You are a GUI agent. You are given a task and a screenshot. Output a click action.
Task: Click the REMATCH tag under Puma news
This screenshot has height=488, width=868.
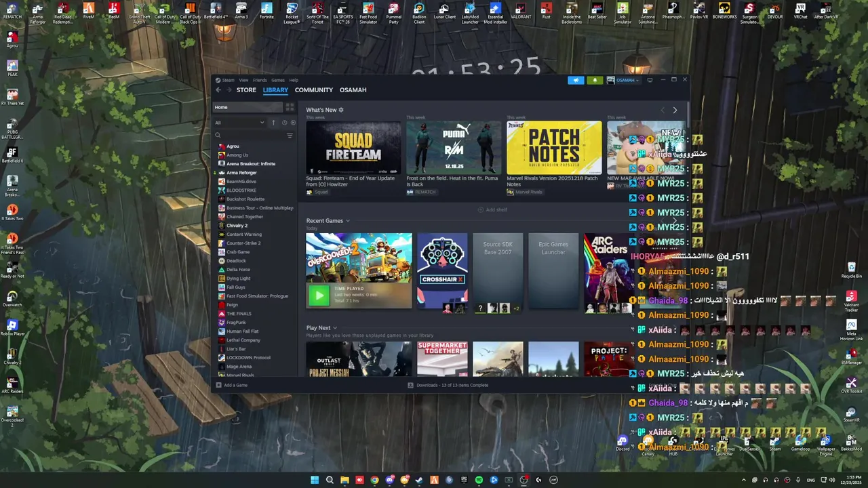(x=421, y=192)
